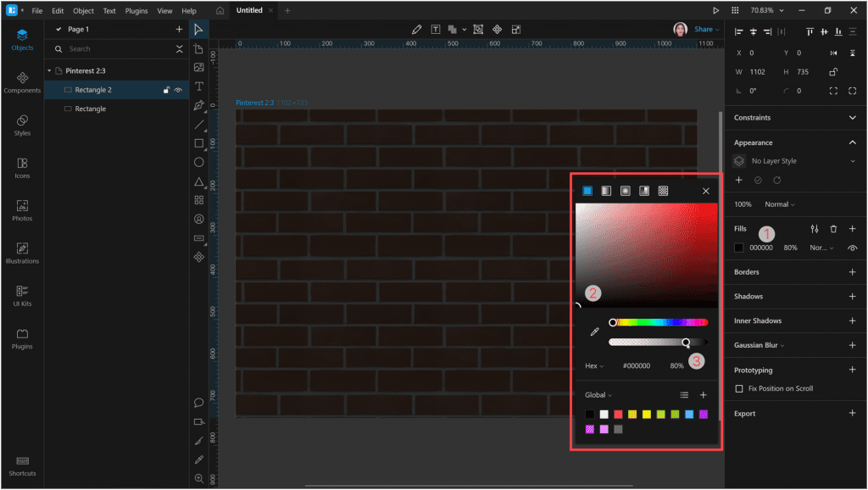The image size is (868, 490).
Task: Open the Edit menu
Action: click(x=58, y=10)
